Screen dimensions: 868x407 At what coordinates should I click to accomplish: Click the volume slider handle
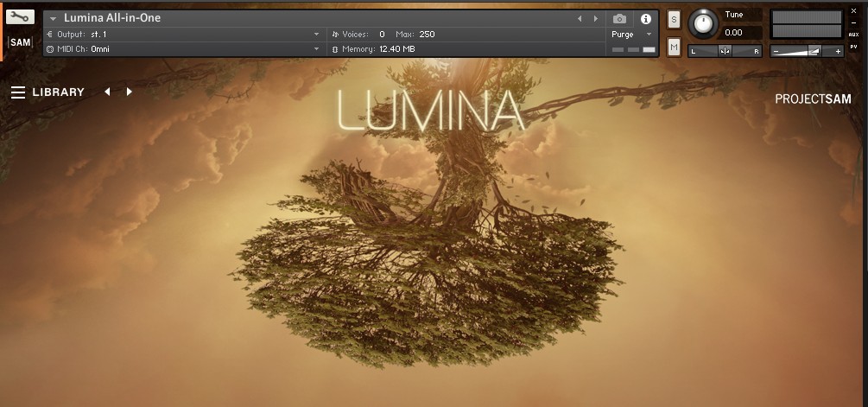click(814, 51)
